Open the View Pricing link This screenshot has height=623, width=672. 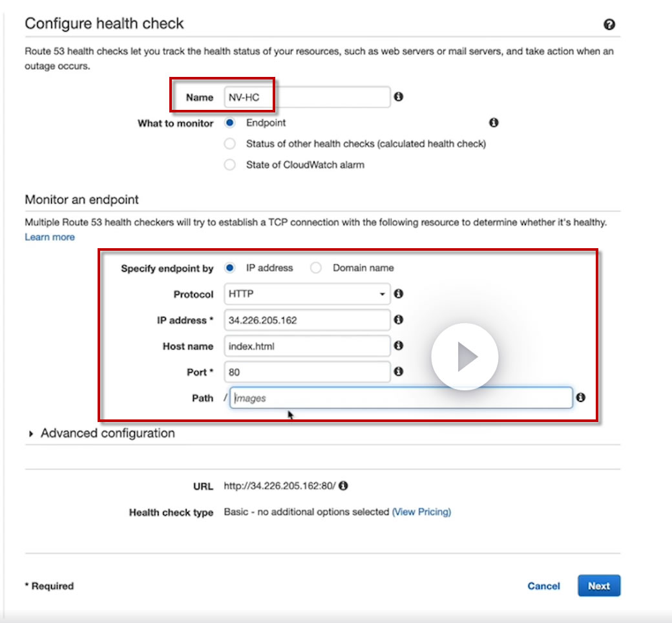(421, 512)
